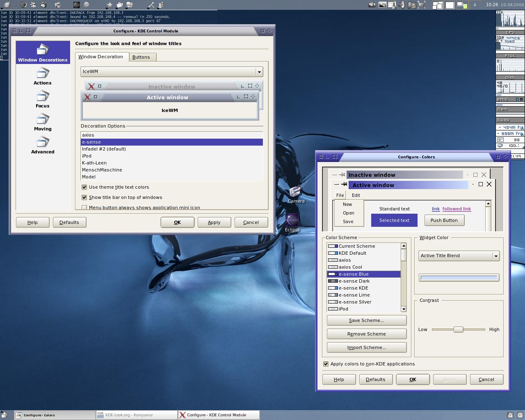Click the up arrow of the Color Scheme list

404,246
